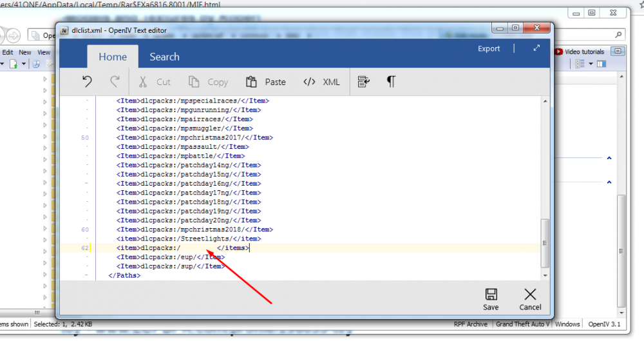
Task: Click the new file icon in OpenIV toolbar
Action: coord(13,64)
